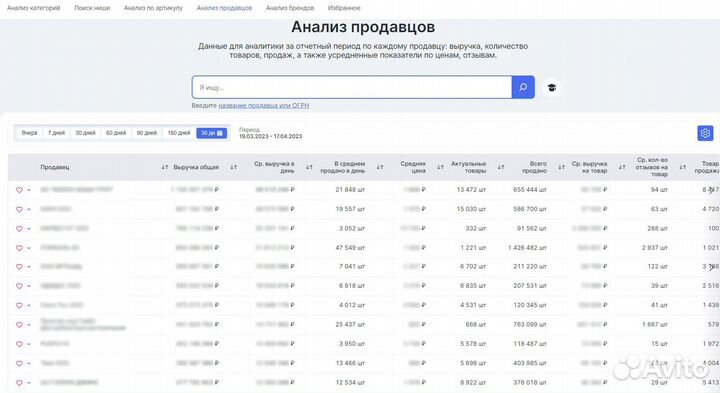The image size is (720, 393).
Task: Expand the row showing 25 437 шт
Action: (29, 325)
